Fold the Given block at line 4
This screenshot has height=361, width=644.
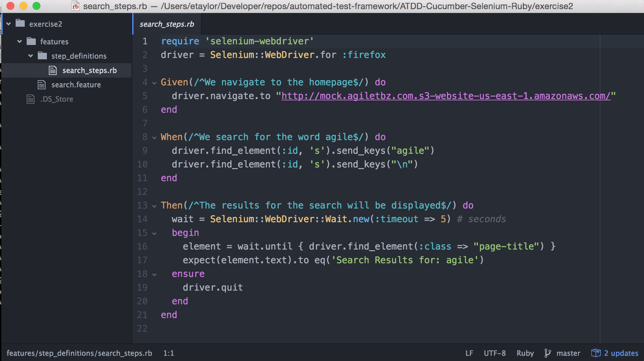pos(154,83)
